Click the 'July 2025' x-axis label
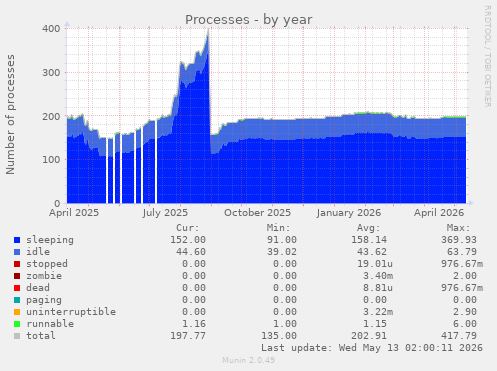 165,213
